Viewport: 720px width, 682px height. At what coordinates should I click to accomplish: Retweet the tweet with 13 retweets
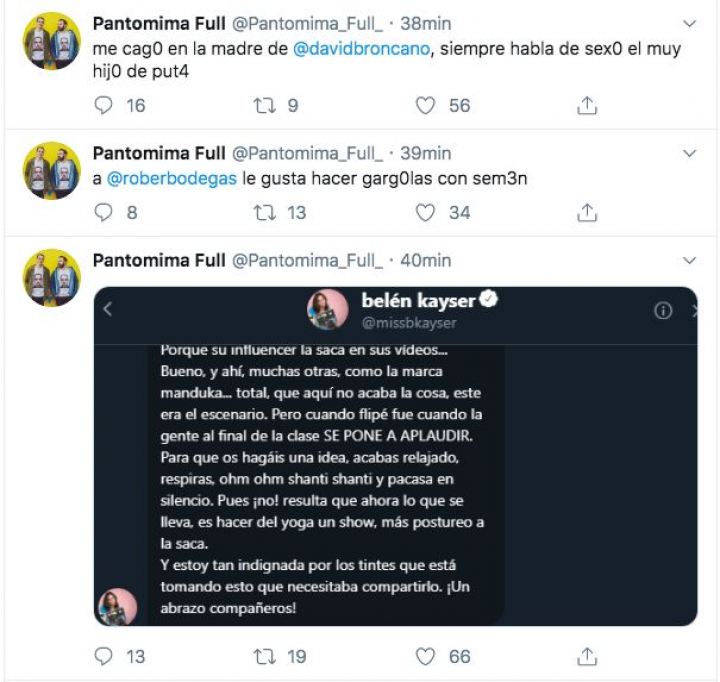coord(264,212)
